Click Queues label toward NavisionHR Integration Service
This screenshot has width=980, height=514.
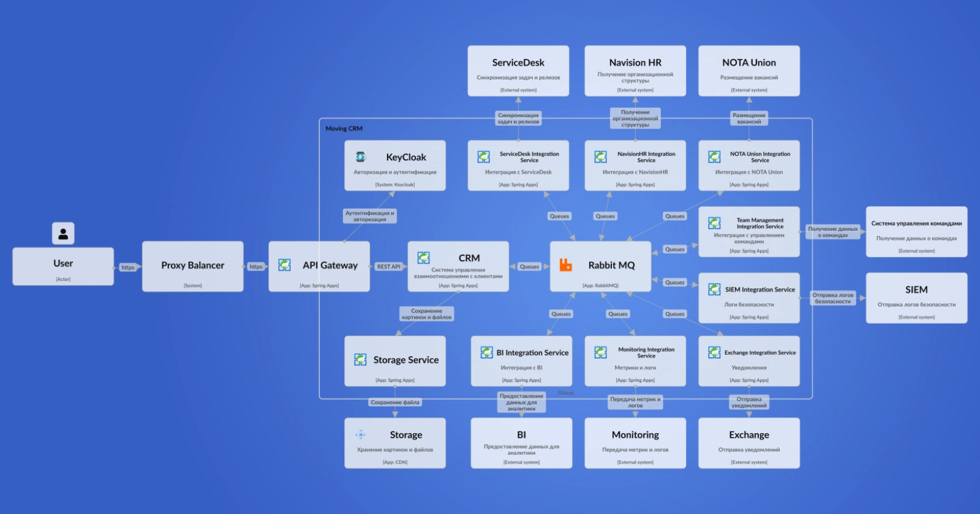[605, 216]
